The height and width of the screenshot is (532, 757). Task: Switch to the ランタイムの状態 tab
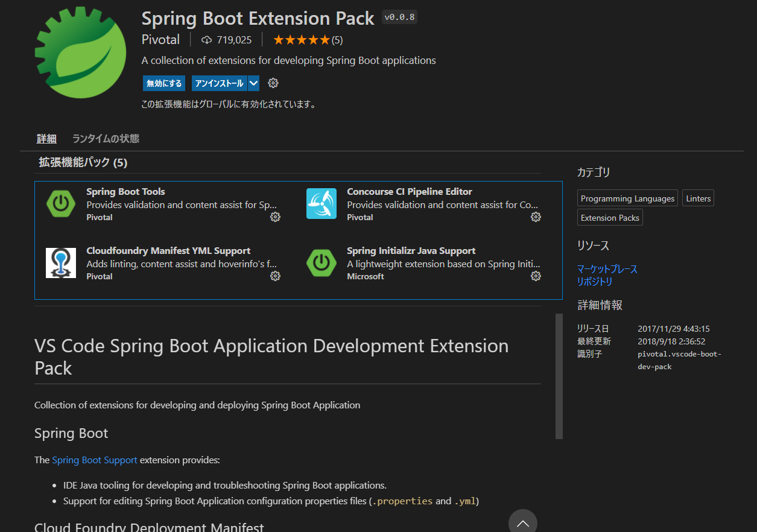pyautogui.click(x=106, y=139)
